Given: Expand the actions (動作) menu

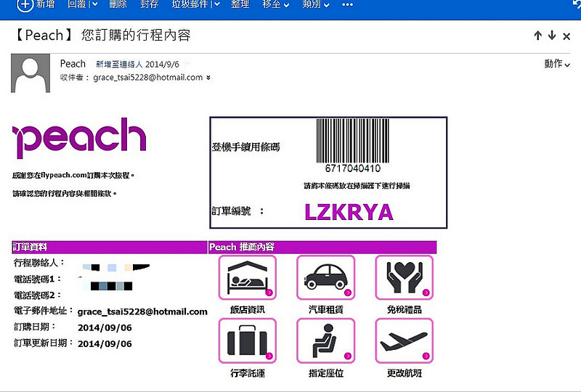Looking at the screenshot, I should (x=557, y=64).
